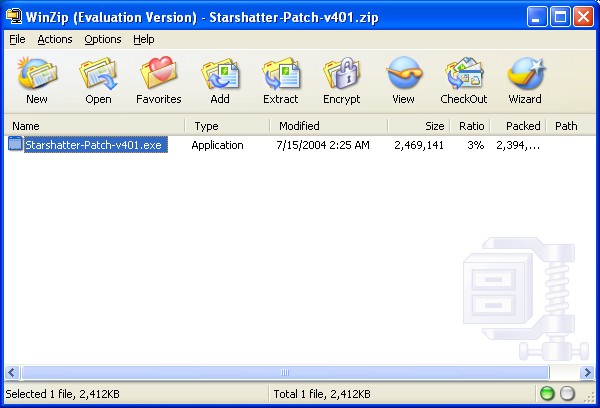This screenshot has width=600, height=408.
Task: Click the Encrypt padlock icon
Action: point(342,73)
